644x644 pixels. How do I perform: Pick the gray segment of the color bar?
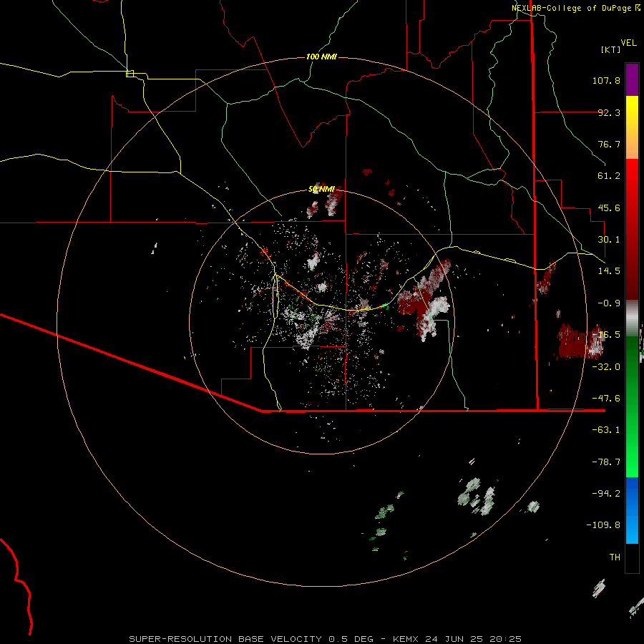pos(632,318)
